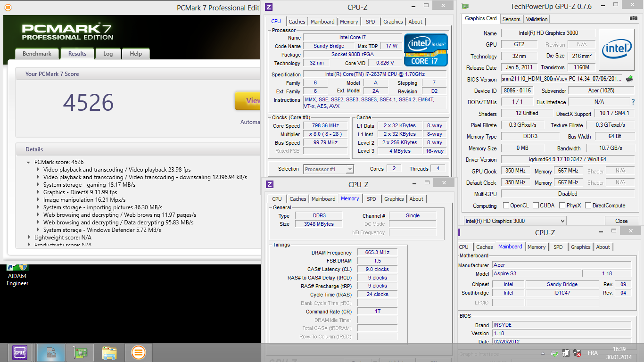Viewport: 644px width, 362px height.
Task: Expand the Video playback 23.98 fps row
Action: 38,170
